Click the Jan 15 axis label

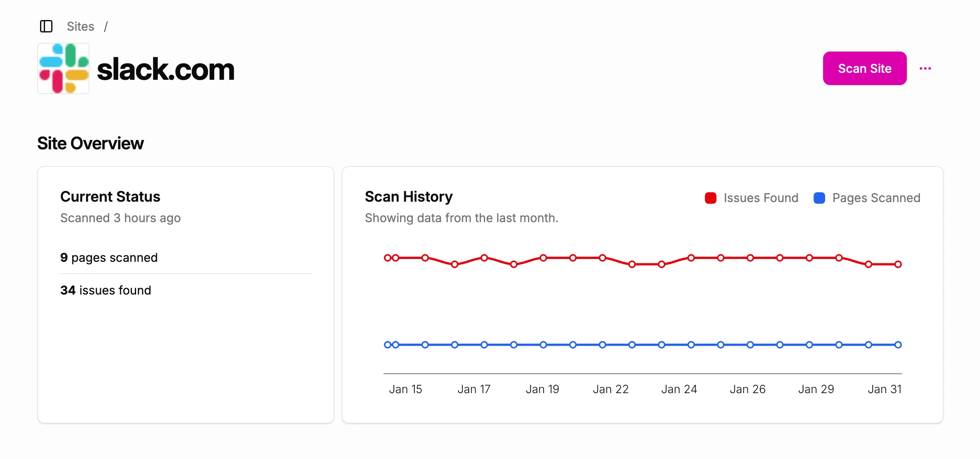[x=405, y=389]
